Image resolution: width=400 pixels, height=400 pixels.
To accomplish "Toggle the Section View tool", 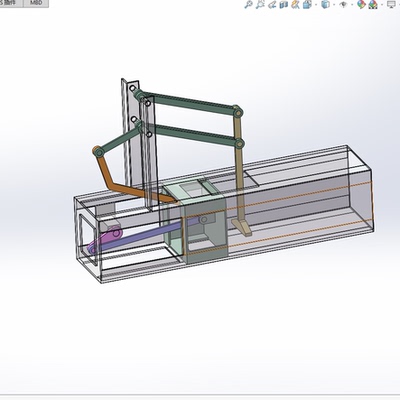I will 284,4.
